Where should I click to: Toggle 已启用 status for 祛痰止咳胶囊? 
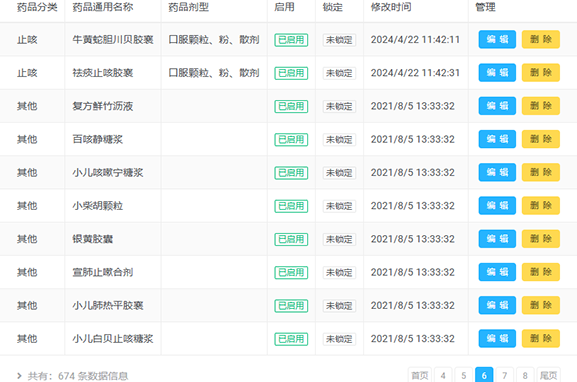coord(291,73)
